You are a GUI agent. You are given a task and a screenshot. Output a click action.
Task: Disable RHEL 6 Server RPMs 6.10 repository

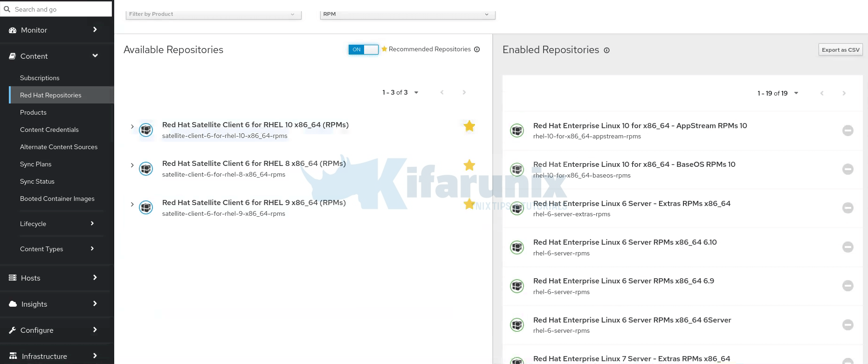[x=848, y=247]
